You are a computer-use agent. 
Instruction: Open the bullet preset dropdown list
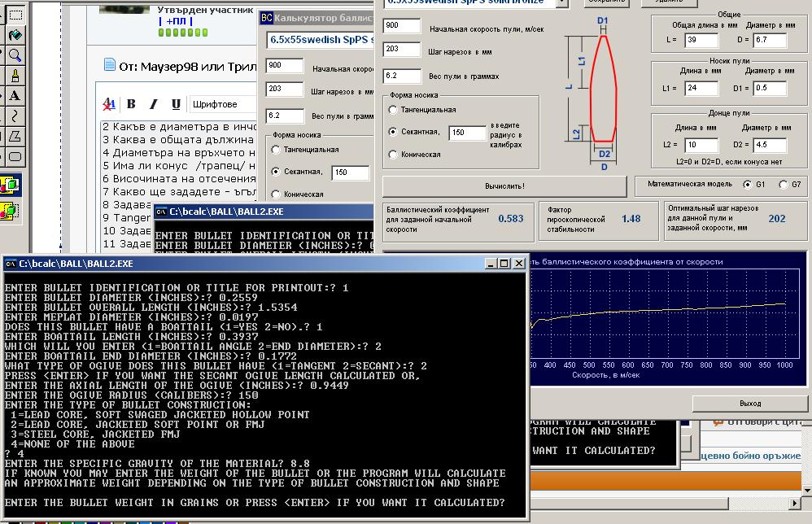pos(562,2)
